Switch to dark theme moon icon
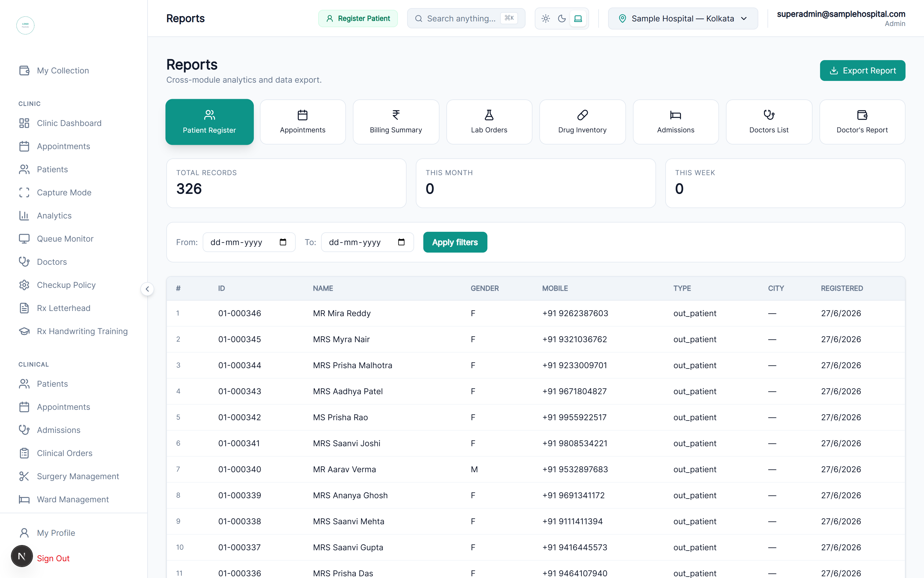 pyautogui.click(x=562, y=18)
